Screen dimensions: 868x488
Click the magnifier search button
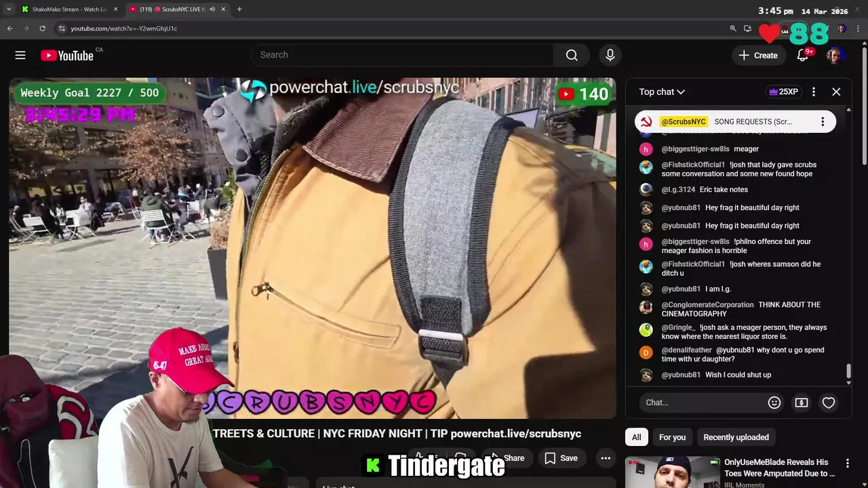click(572, 55)
